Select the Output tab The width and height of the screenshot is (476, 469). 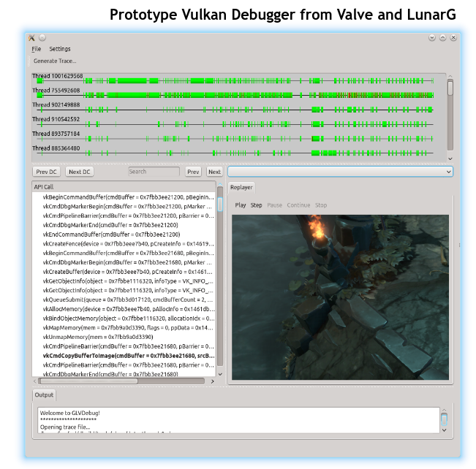coord(44,395)
